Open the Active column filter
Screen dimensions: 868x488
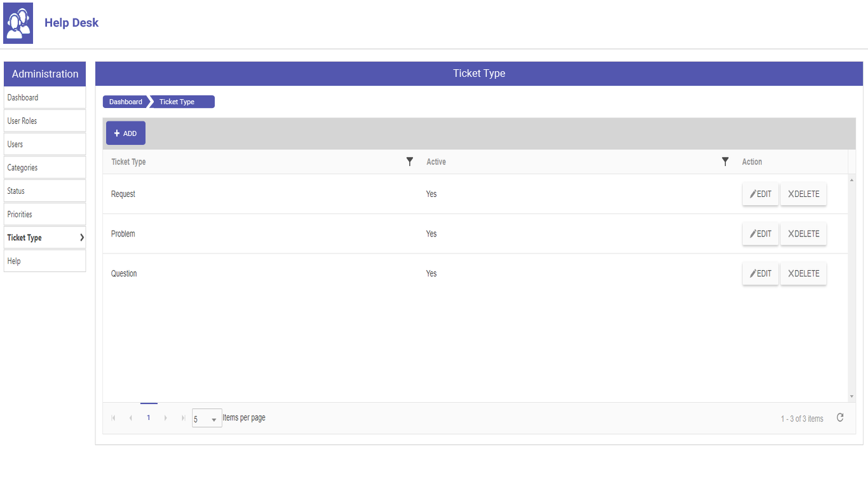[725, 162]
